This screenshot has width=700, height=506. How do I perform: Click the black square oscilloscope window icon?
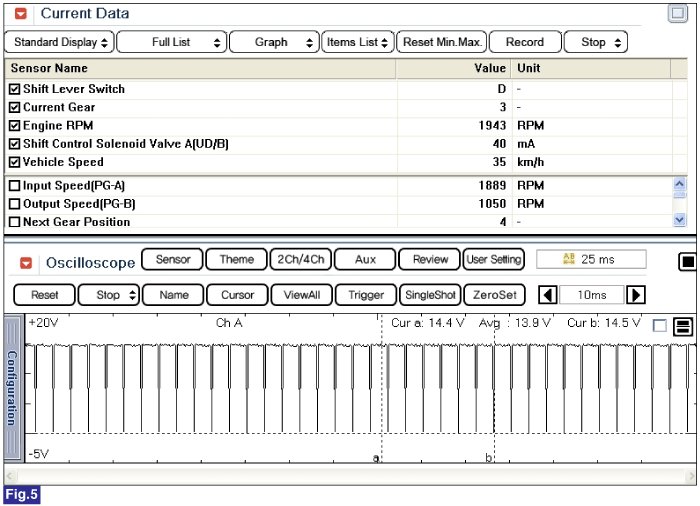[688, 262]
